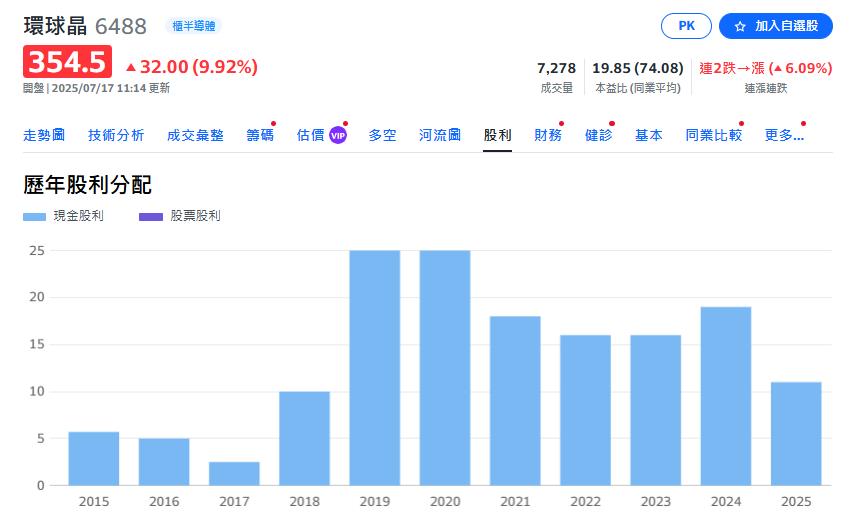Viewport: 854px width, 524px height.
Task: Click the 25 y-axis label
Action: point(37,251)
